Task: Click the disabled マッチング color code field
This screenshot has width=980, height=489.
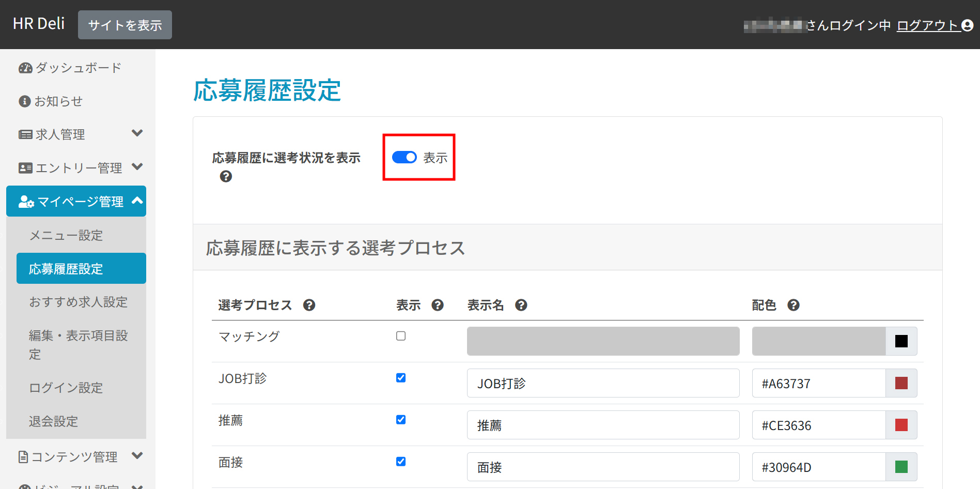Action: 819,341
